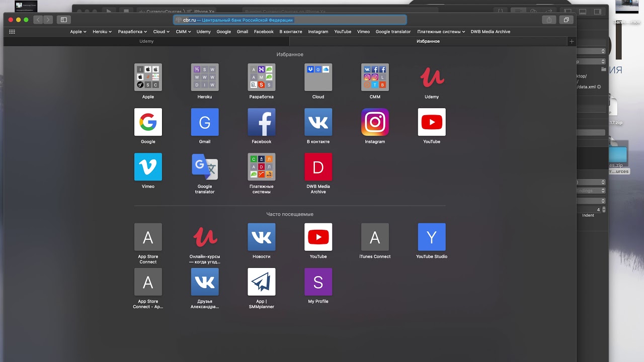Image resolution: width=644 pixels, height=362 pixels.
Task: Open the Друзья Александра VK tile
Action: [205, 282]
